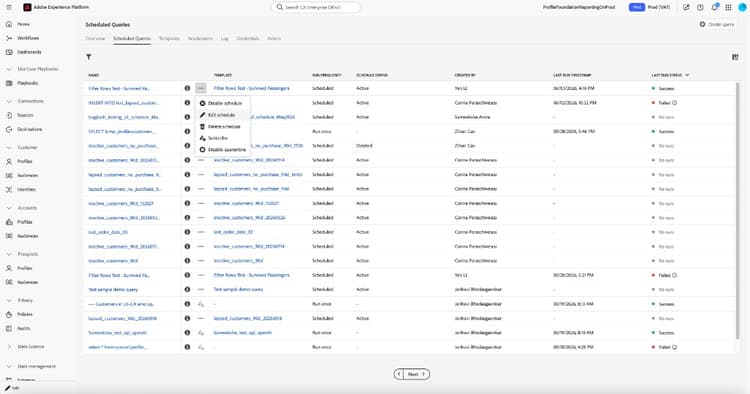Click info icon for INSERT INTO test_lapsed row
Image resolution: width=750 pixels, height=394 pixels.
pyautogui.click(x=187, y=102)
